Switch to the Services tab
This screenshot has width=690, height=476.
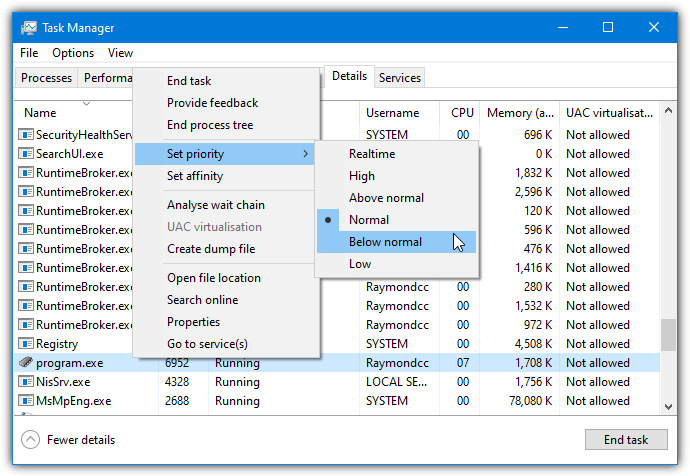(400, 78)
